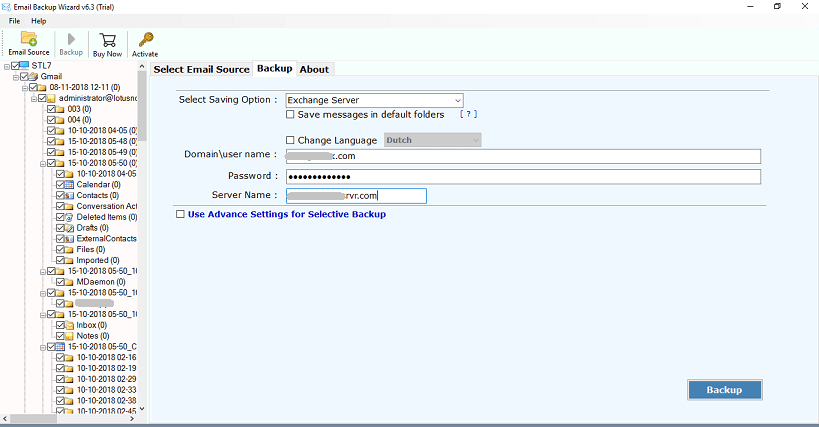Uncheck the Gmail node checkbox
This screenshot has width=819, height=427.
point(25,77)
